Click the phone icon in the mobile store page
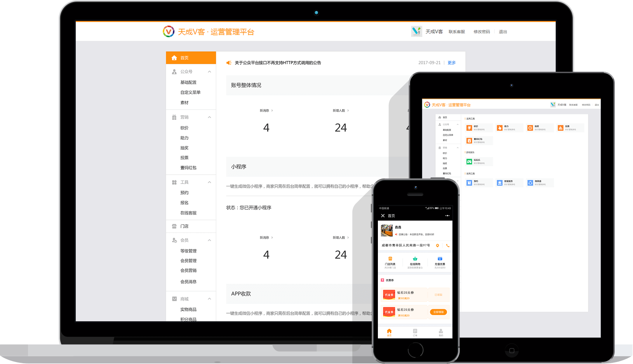 448,246
